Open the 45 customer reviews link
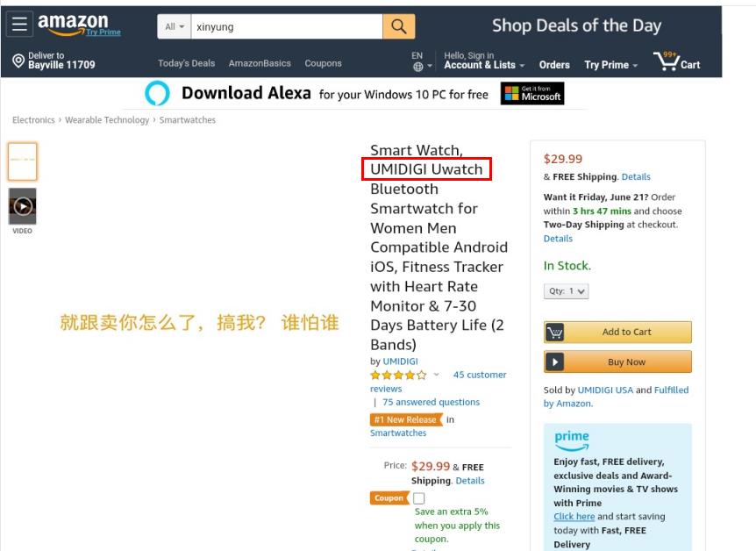The height and width of the screenshot is (551, 756). tap(480, 375)
